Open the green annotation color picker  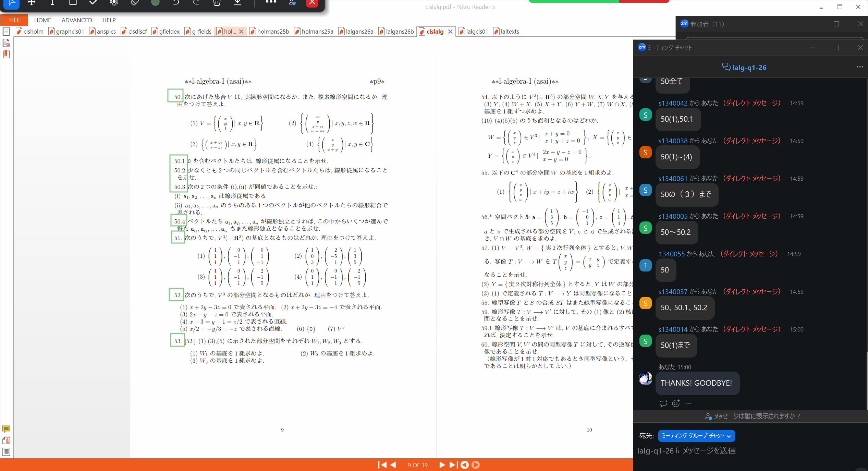[155, 3]
